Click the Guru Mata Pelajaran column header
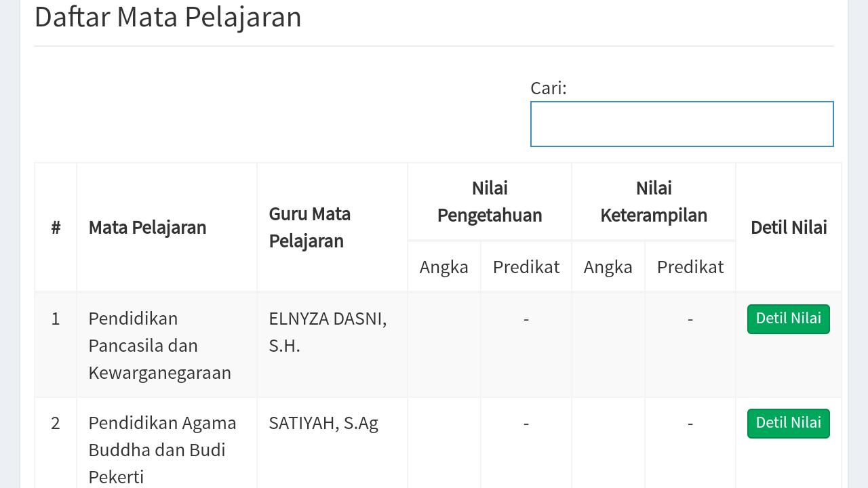The image size is (868, 488). (x=309, y=228)
